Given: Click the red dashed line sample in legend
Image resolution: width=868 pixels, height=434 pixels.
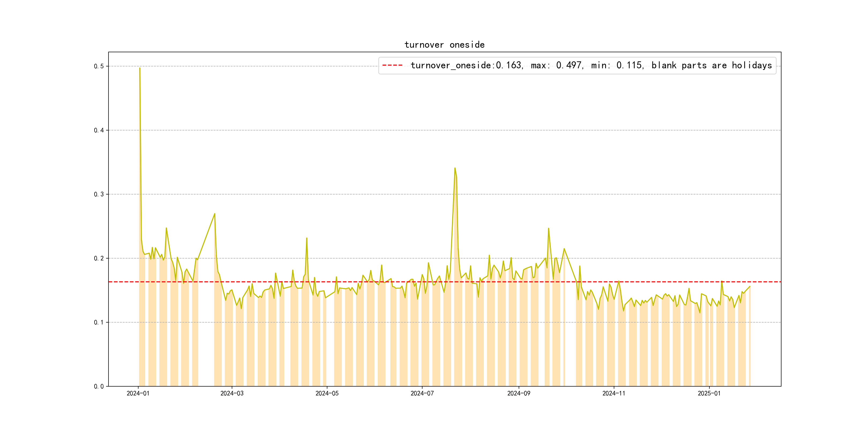Looking at the screenshot, I should (x=392, y=65).
